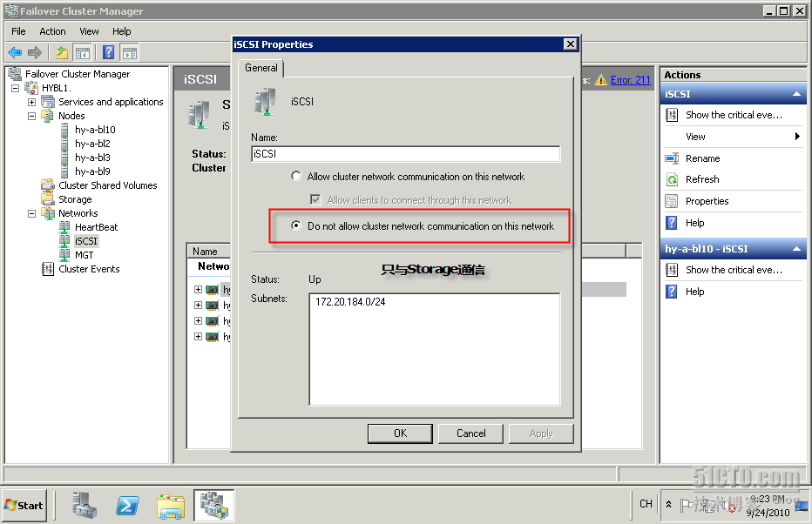Open the File menu
Screen dimensions: 812x524
(18, 31)
